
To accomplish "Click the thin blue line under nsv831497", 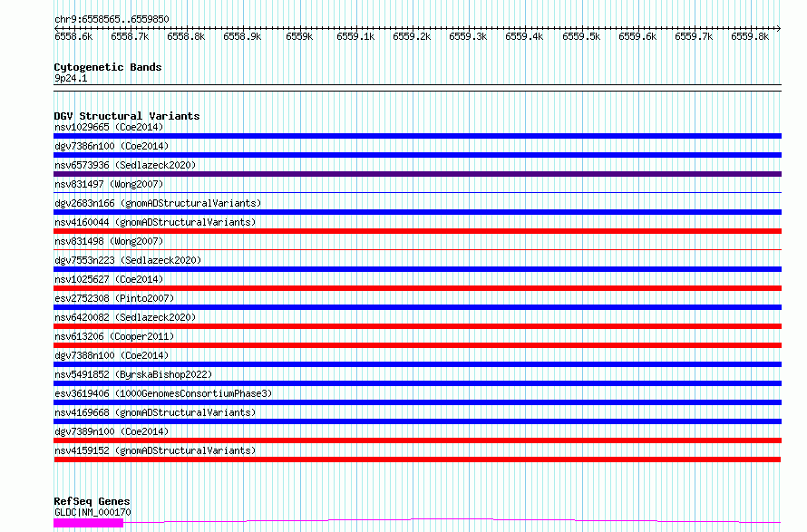I will 417,193.
